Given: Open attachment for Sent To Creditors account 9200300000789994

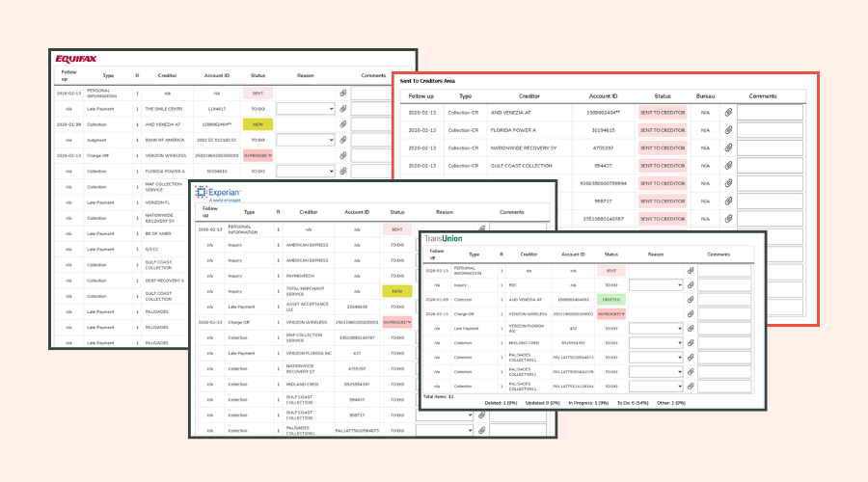Looking at the screenshot, I should 728,183.
